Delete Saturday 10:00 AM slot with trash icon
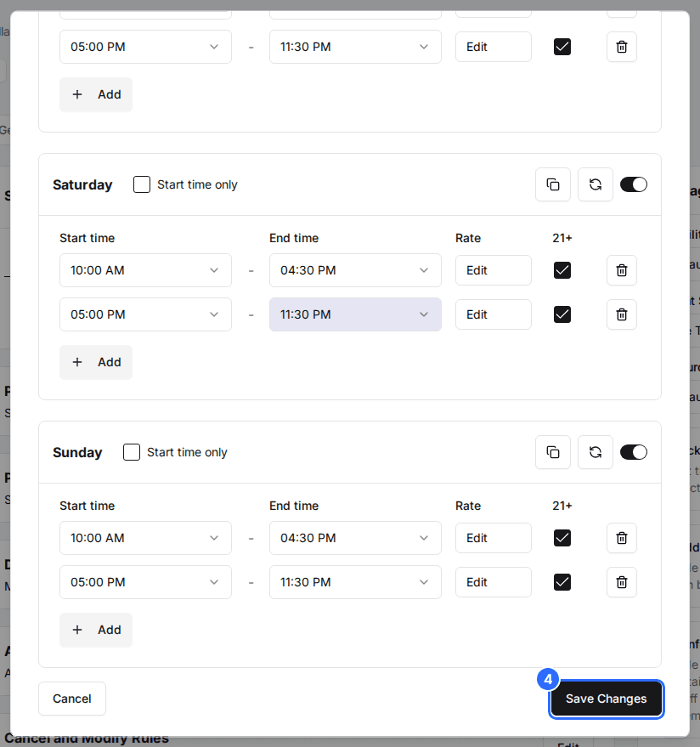The image size is (700, 747). coord(622,270)
